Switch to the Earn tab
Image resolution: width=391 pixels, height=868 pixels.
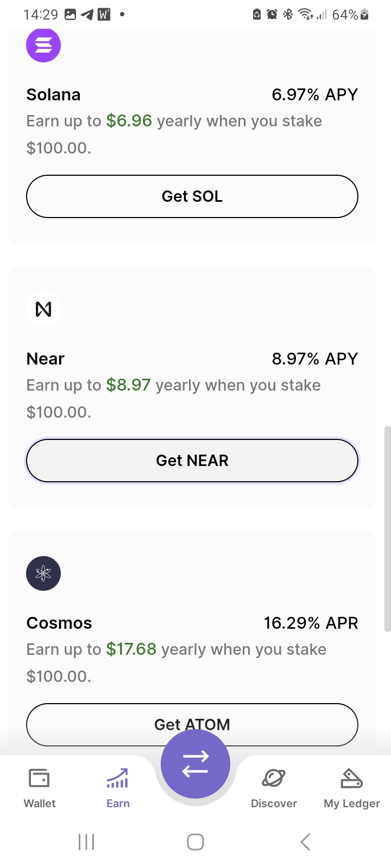[x=118, y=788]
